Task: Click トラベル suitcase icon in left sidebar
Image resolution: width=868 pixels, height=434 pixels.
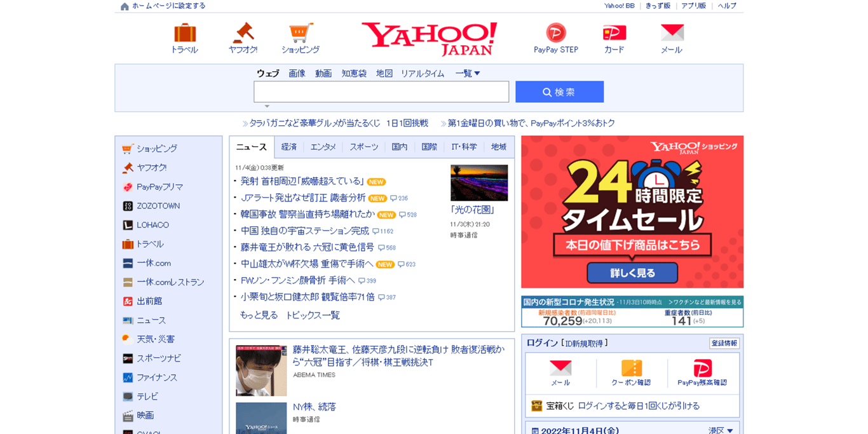Action: pyautogui.click(x=128, y=244)
